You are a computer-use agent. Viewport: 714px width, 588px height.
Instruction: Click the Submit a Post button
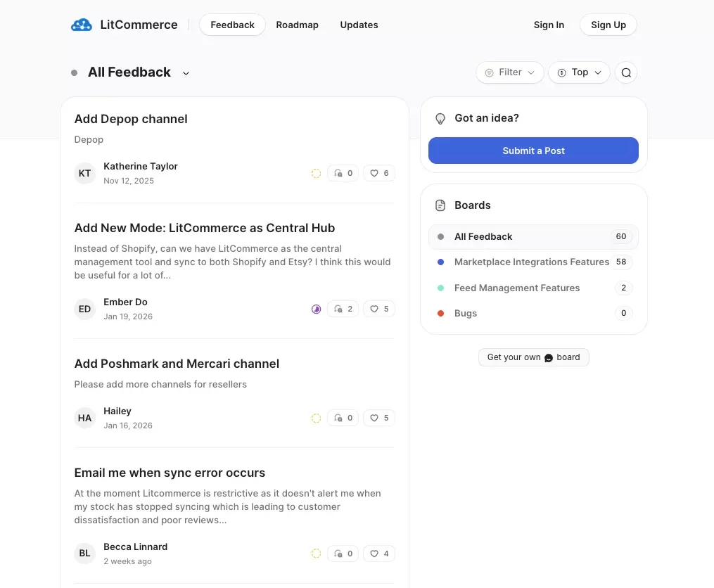[533, 151]
